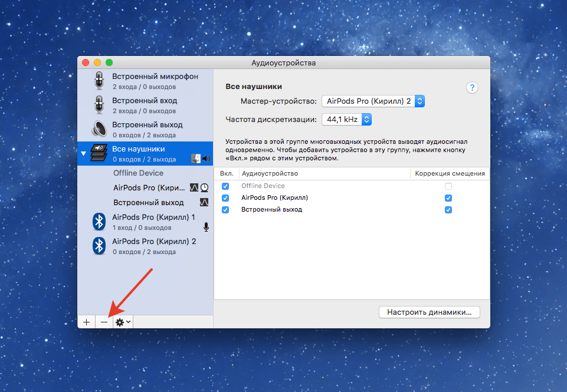
Task: Click Bluetooth icon of AirPods Pro (Кирилл) 1
Action: [x=99, y=222]
